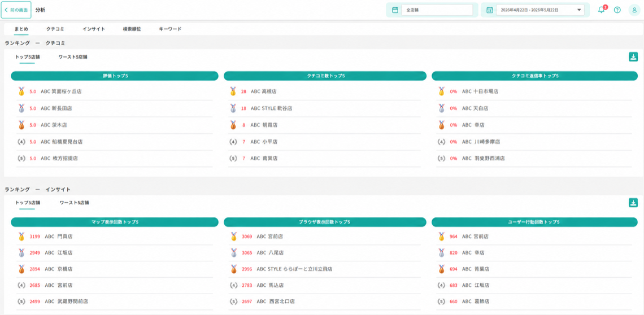The height and width of the screenshot is (315, 644).
Task: Click the store selector icon beside 全店舗
Action: click(395, 10)
